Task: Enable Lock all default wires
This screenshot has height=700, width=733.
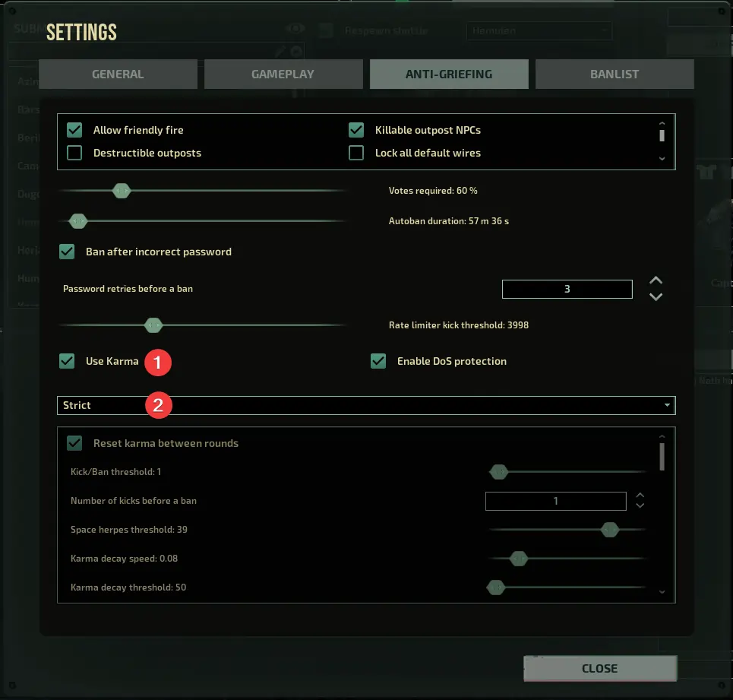Action: click(x=356, y=153)
